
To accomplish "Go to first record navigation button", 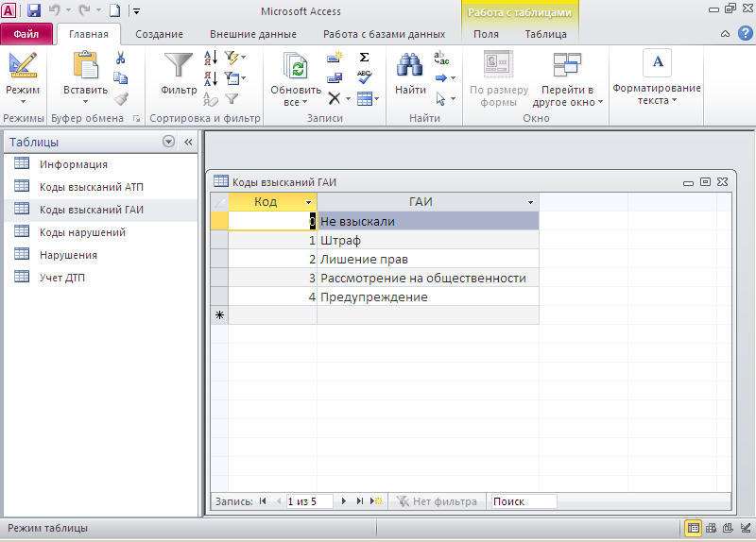I will coord(263,501).
